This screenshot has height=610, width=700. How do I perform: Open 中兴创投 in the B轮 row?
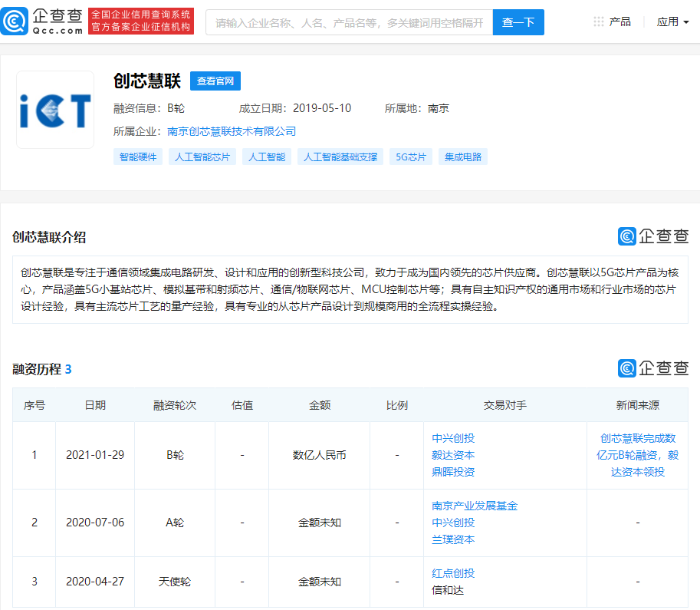(453, 438)
